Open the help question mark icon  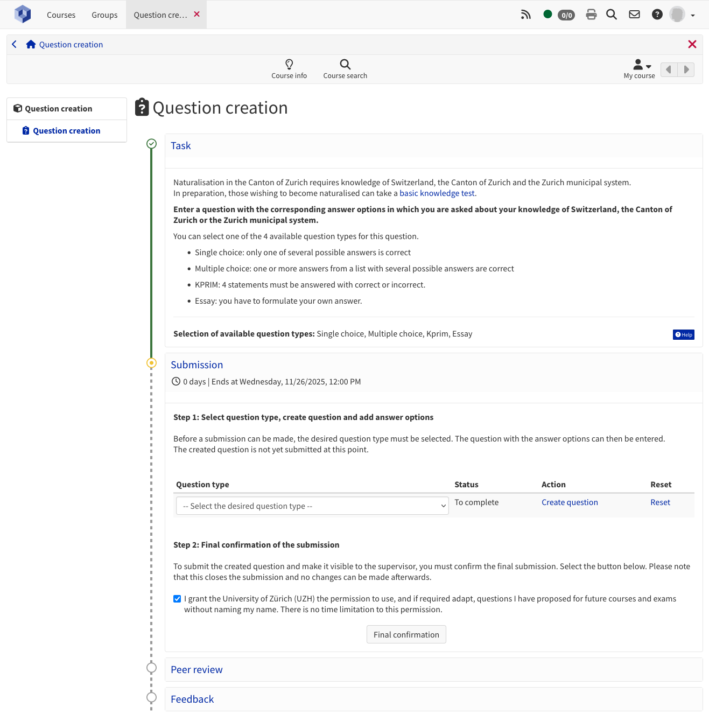coord(657,15)
